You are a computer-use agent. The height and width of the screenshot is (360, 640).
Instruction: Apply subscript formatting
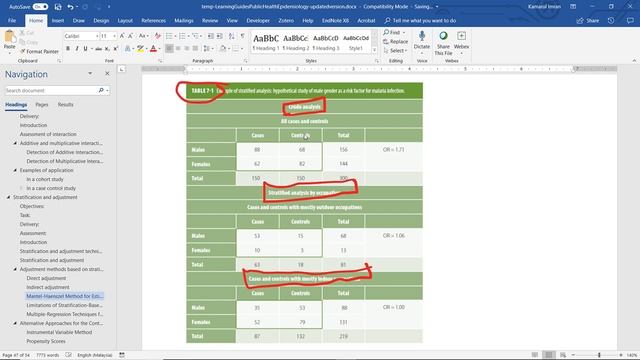pos(107,49)
